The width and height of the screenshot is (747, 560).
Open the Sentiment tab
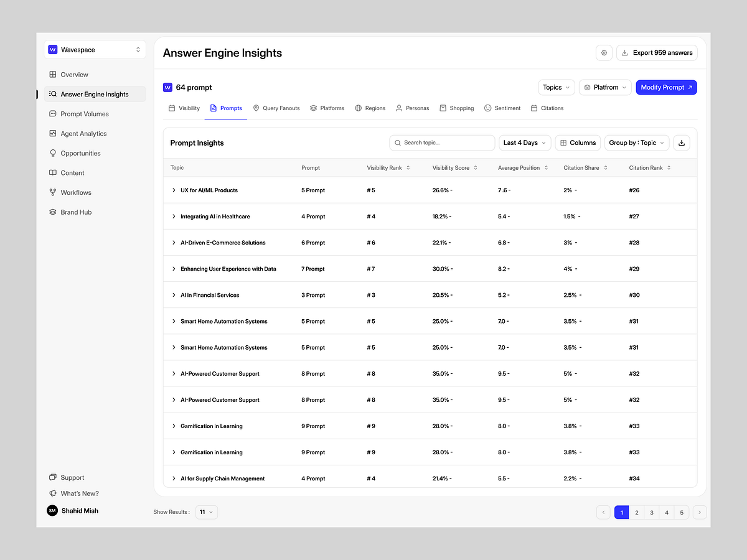502,108
